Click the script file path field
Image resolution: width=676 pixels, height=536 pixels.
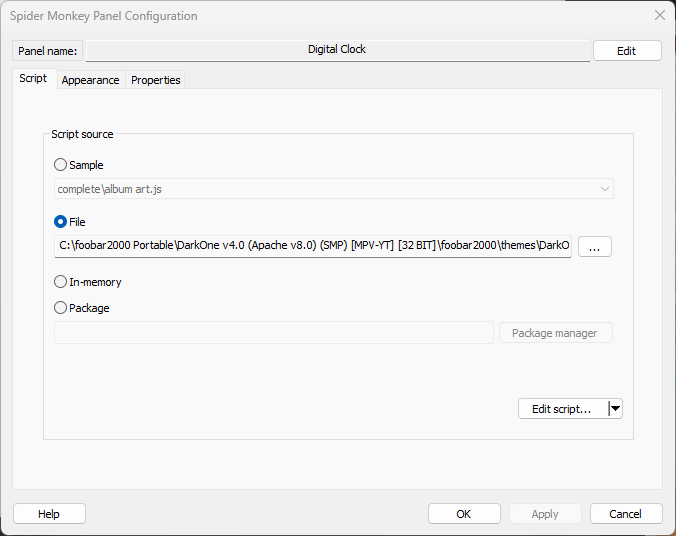(313, 246)
